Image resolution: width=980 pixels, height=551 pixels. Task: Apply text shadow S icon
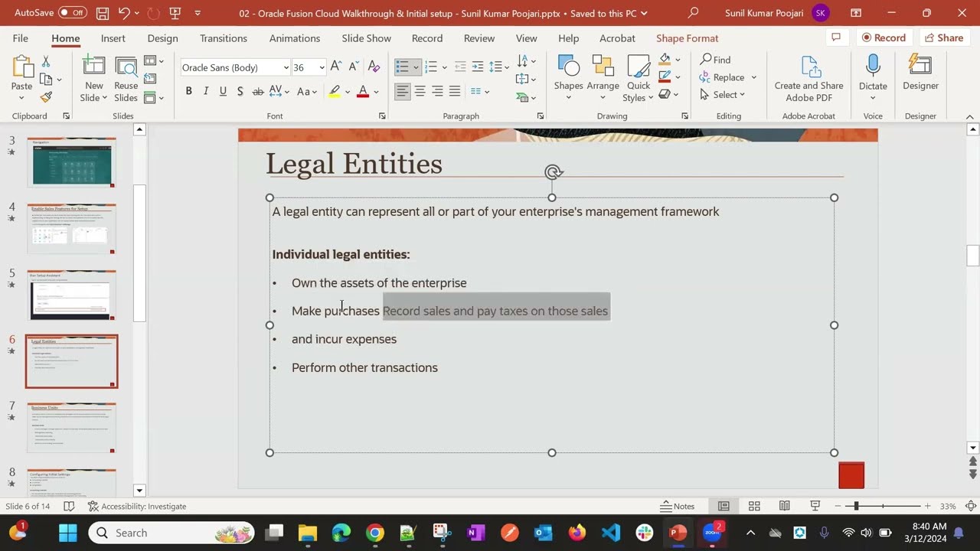click(240, 91)
